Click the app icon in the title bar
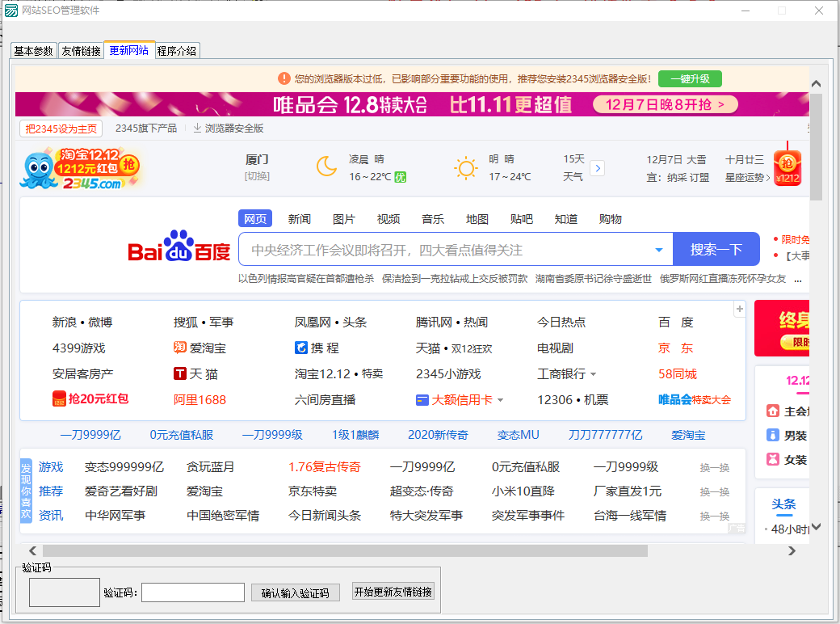Viewport: 840px width, 624px height. (x=10, y=11)
